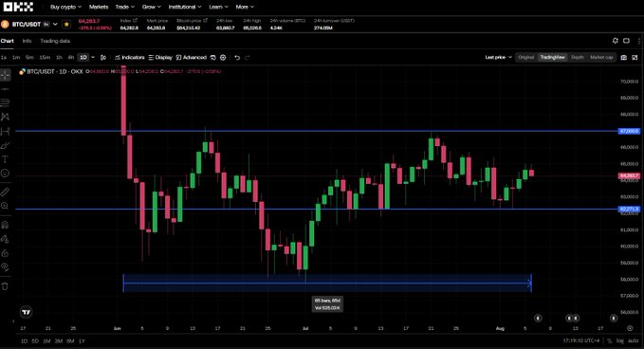Screen dimensions: 644x349
Task: Select the crosshair cursor tool
Action: point(5,75)
